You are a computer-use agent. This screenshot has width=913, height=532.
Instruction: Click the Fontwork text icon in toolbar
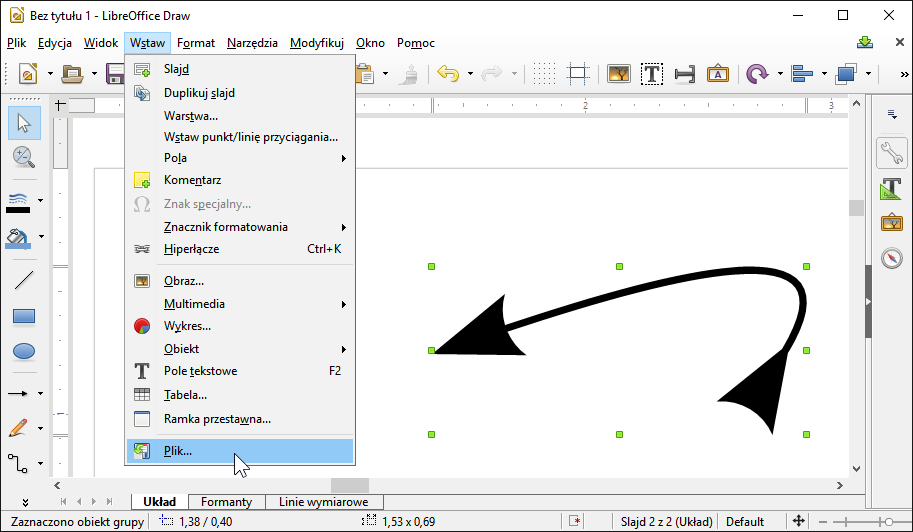(718, 74)
